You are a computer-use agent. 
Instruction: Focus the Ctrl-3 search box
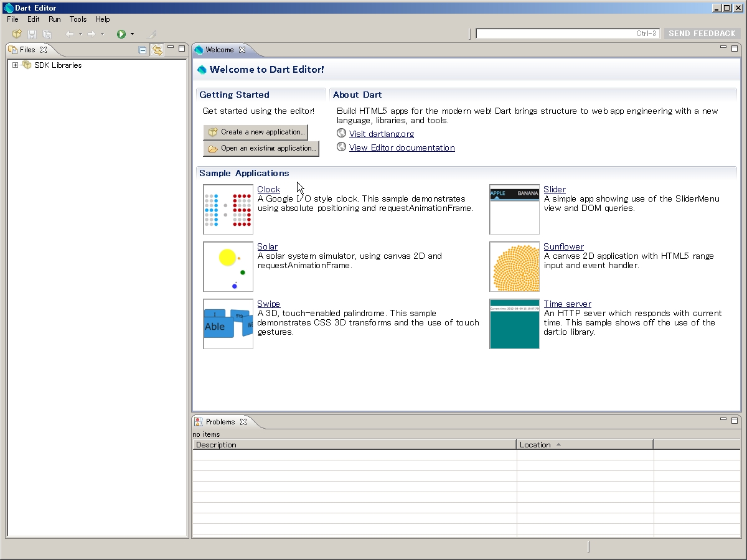pos(568,34)
